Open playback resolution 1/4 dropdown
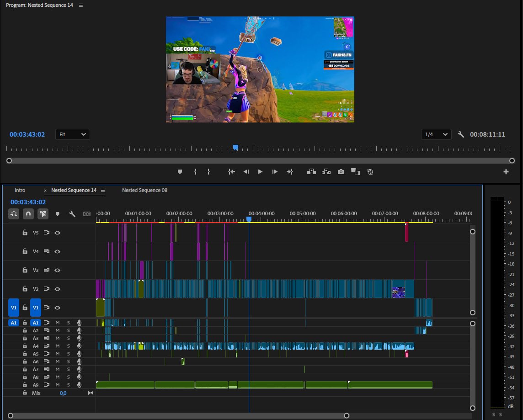523x420 pixels. click(x=436, y=134)
